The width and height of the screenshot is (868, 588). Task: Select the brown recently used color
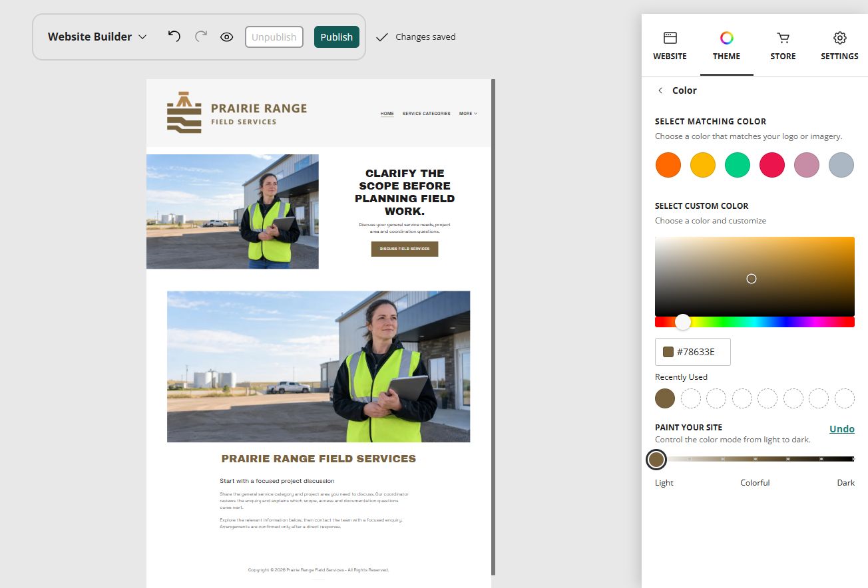coord(665,398)
